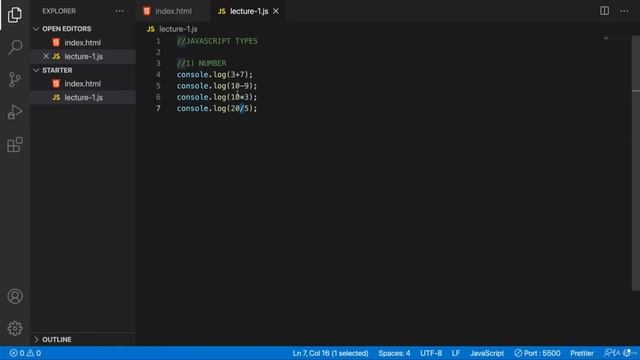Open the Accounts menu
Viewport: 640px width, 360px height.
pyautogui.click(x=15, y=296)
